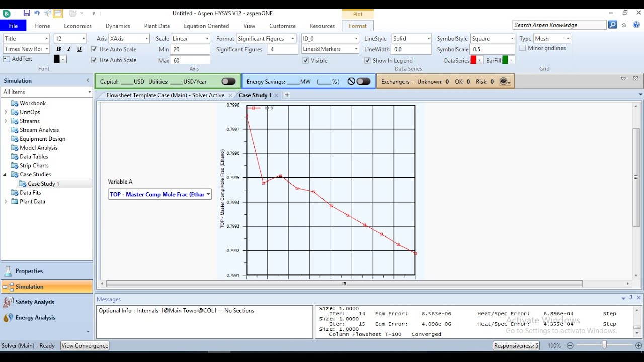The height and width of the screenshot is (362, 644).
Task: Click the Aspen Knowledge search icon
Action: (x=612, y=25)
